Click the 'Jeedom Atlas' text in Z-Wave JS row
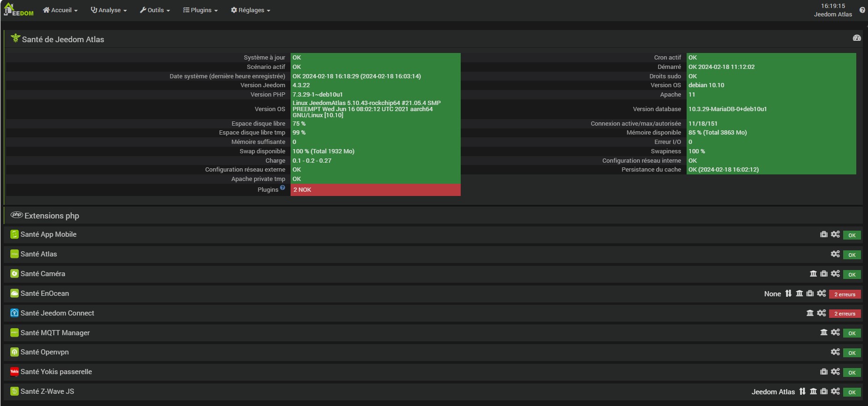868x406 pixels. (x=773, y=392)
